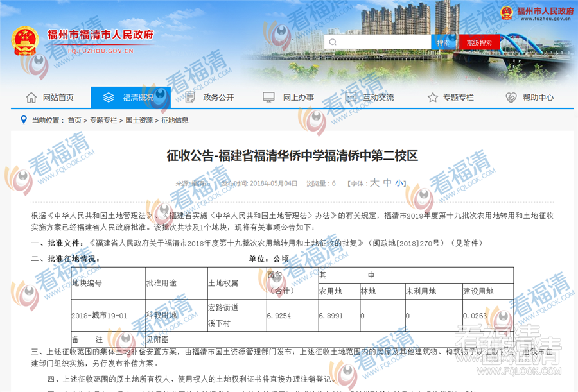Click the 国土资源 breadcrumb link

click(139, 120)
